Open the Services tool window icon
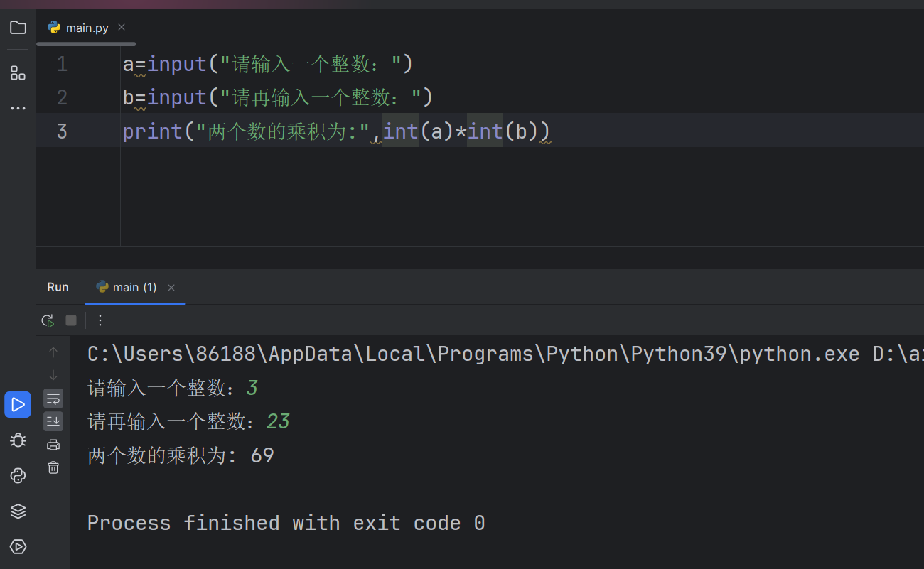Screen dimensions: 924x569 [18, 546]
